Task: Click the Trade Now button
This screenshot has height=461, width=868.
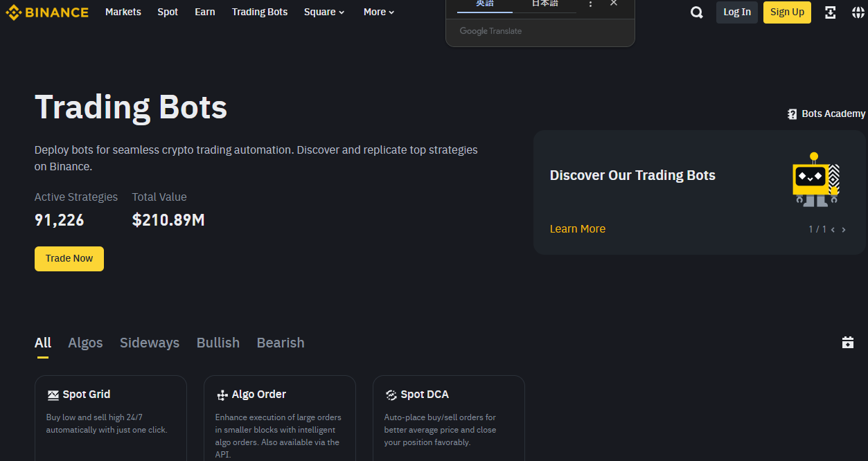Action: click(69, 259)
